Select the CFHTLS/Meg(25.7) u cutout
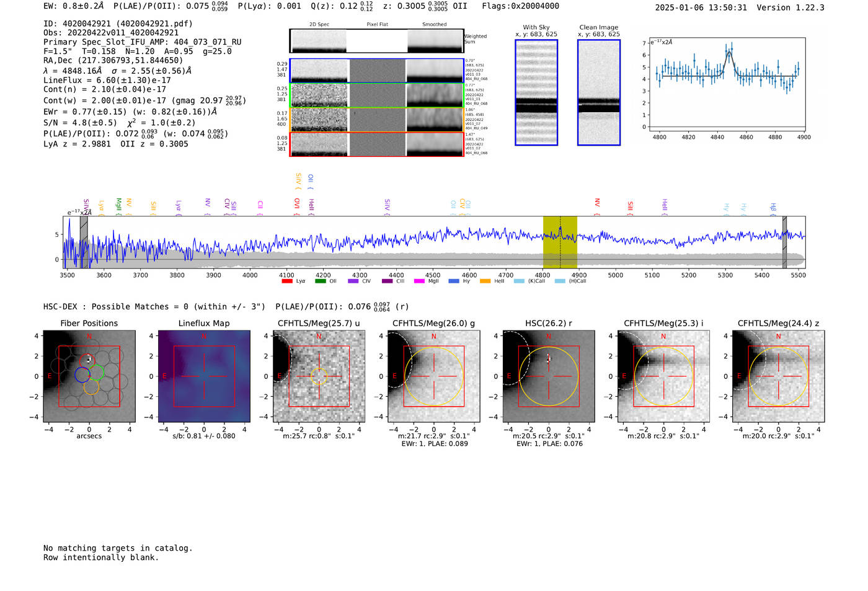 [x=319, y=376]
